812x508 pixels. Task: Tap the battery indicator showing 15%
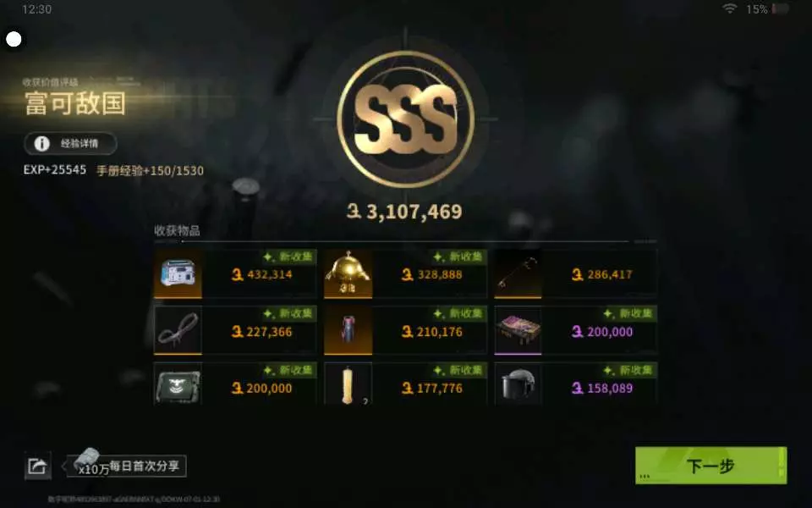click(x=767, y=8)
